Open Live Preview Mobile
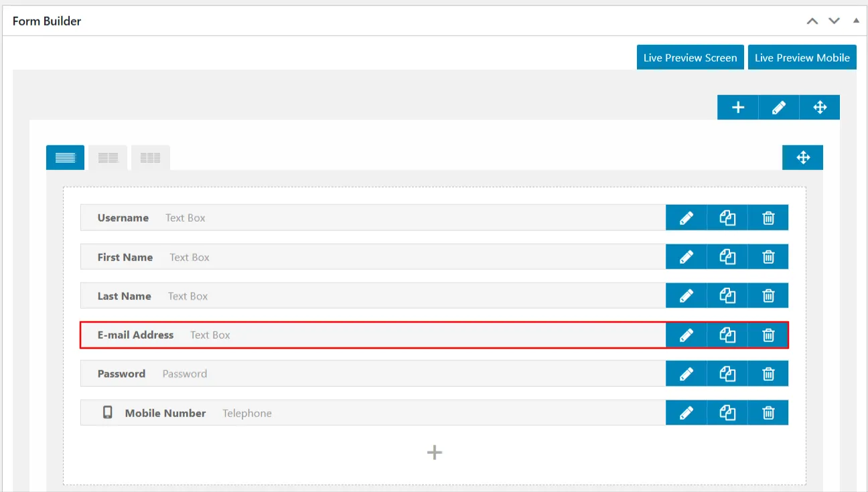The image size is (868, 492). 802,58
